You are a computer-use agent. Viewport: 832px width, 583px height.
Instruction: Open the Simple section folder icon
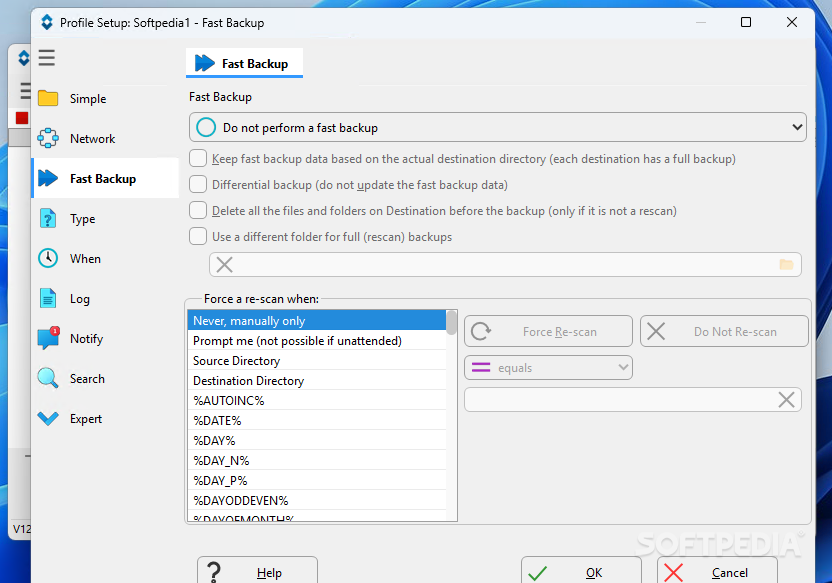[48, 99]
